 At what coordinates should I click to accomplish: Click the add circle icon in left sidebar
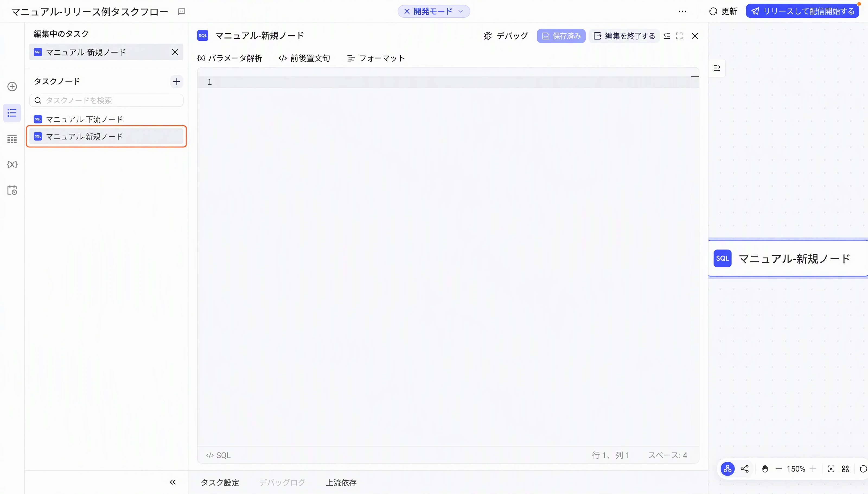point(12,87)
